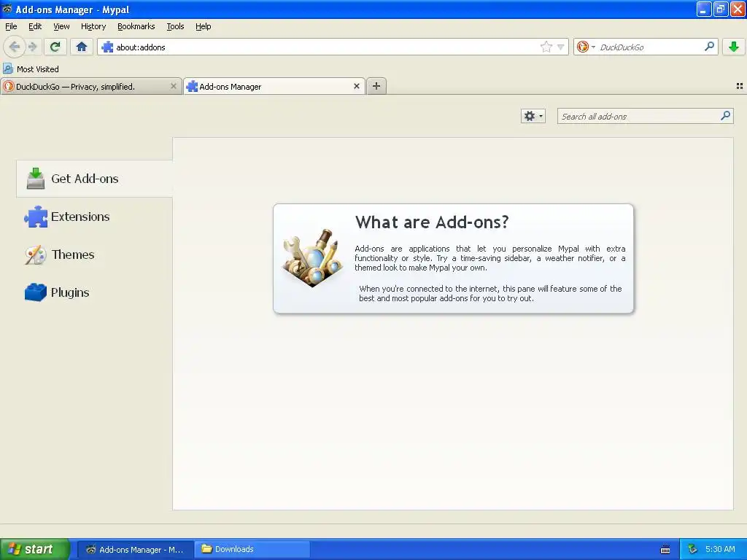
Task: Open the Windows Start menu
Action: tap(35, 549)
